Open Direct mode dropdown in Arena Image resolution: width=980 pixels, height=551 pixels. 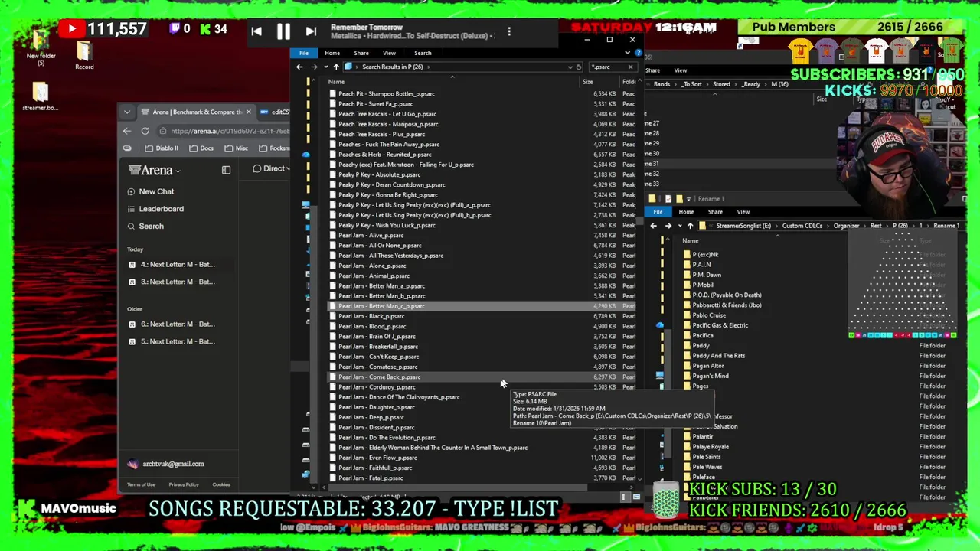tap(271, 168)
